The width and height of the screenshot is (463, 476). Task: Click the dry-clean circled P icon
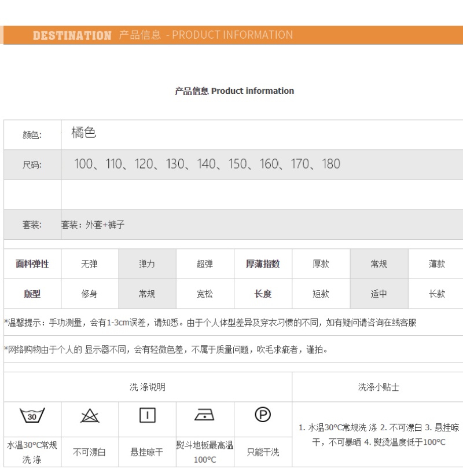[x=263, y=415]
